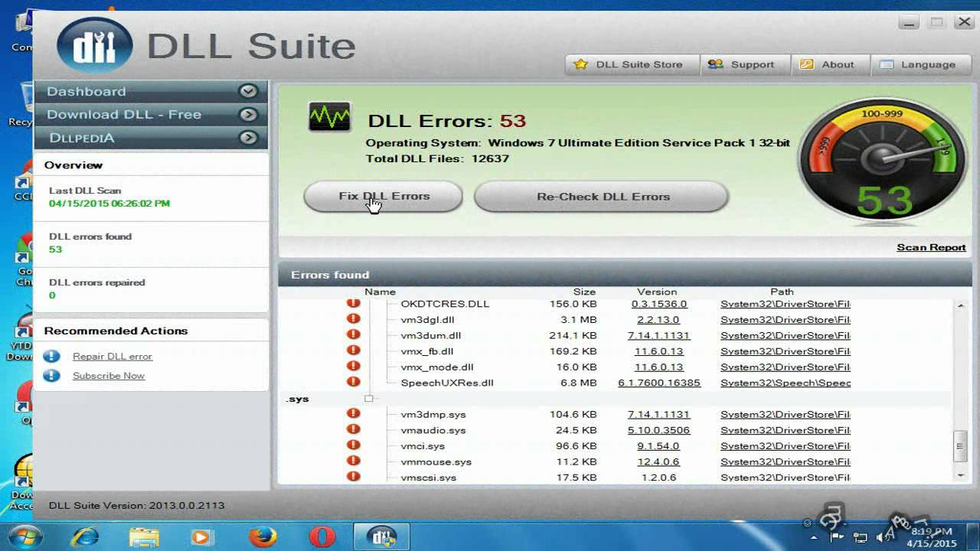Select the vmaudio.sys file name
980x551 pixels.
(433, 430)
